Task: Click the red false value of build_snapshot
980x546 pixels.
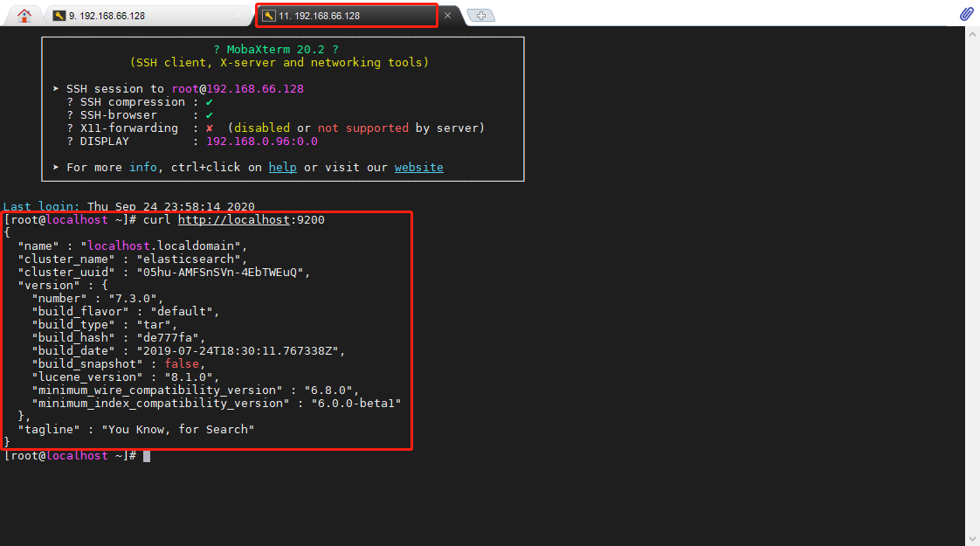Action: point(182,364)
